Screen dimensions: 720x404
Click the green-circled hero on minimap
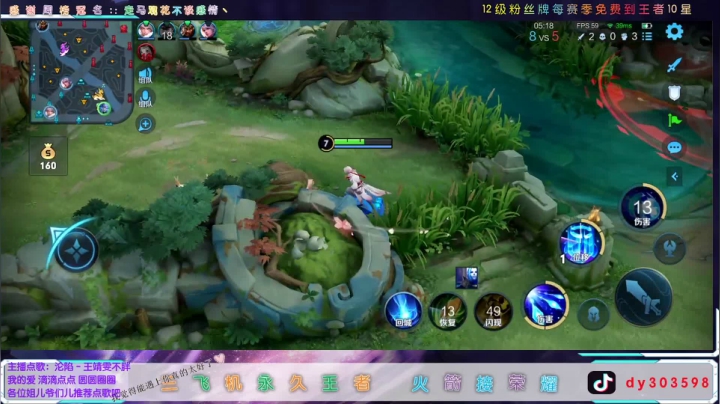pyautogui.click(x=104, y=108)
